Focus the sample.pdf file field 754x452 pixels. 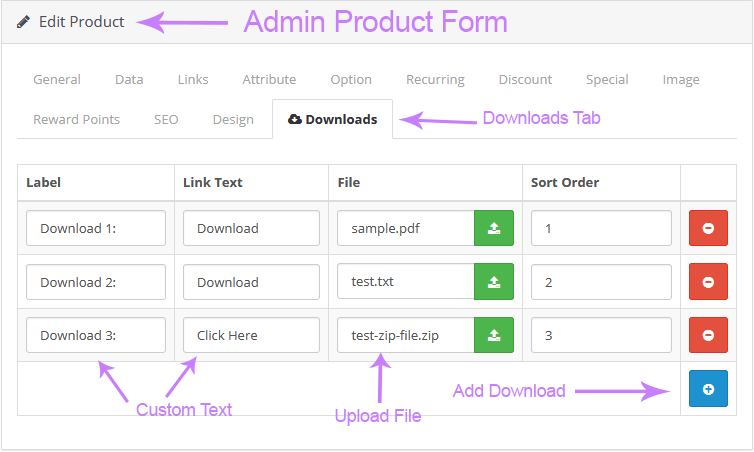coord(406,228)
